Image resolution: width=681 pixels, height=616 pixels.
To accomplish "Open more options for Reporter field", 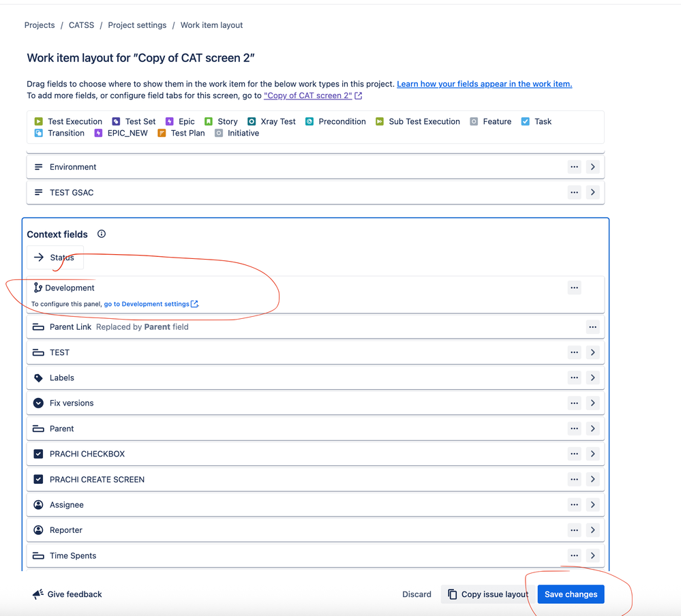I will 574,530.
